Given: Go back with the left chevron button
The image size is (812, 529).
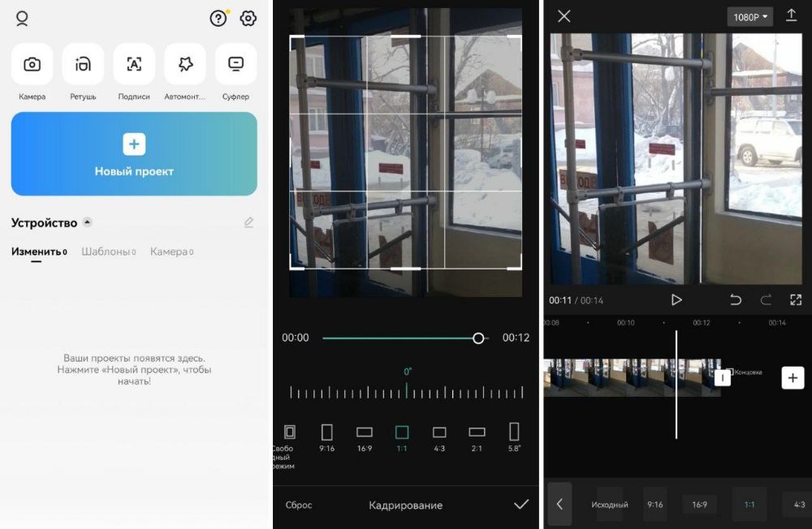Looking at the screenshot, I should coord(559,504).
